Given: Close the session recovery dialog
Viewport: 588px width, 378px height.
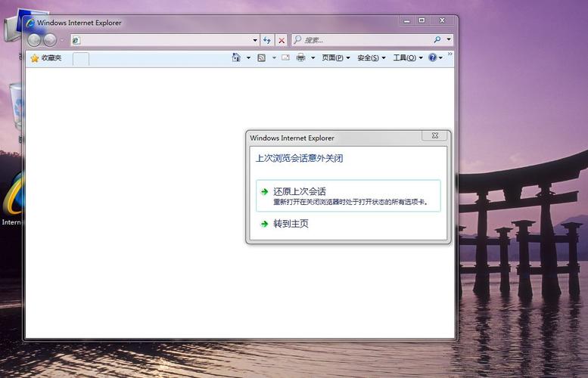Looking at the screenshot, I should pos(434,135).
